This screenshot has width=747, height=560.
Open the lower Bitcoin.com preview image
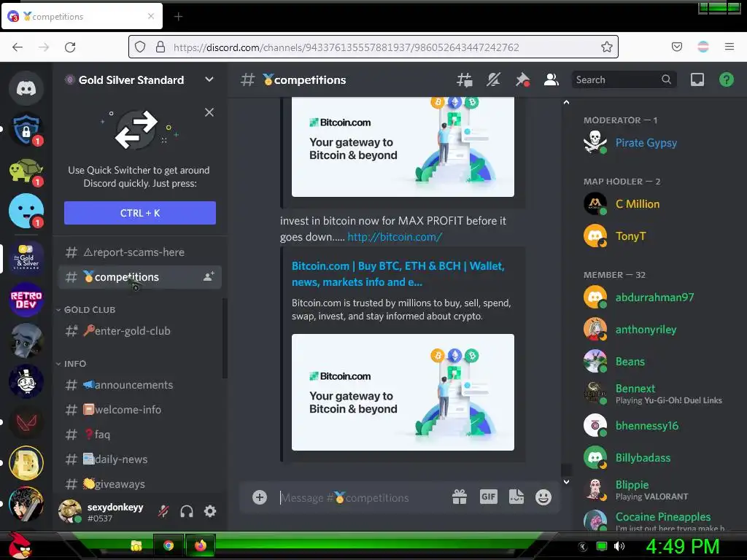tap(403, 392)
